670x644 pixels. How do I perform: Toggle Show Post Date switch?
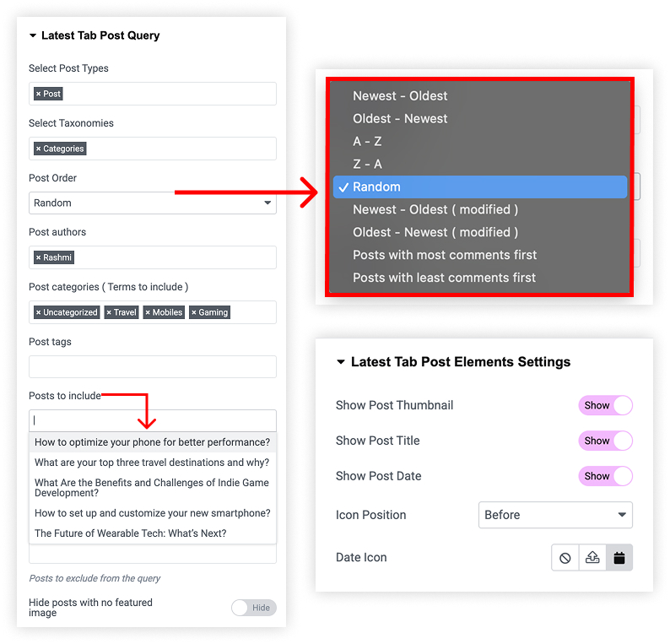(605, 476)
